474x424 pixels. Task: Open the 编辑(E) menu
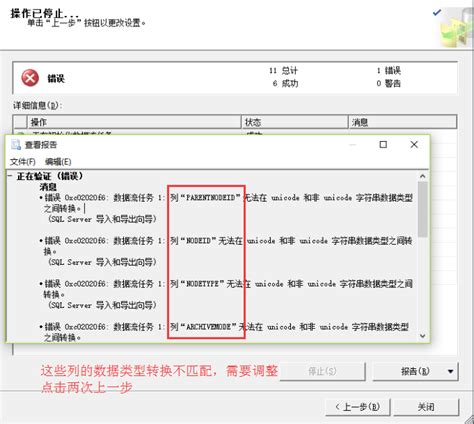58,162
